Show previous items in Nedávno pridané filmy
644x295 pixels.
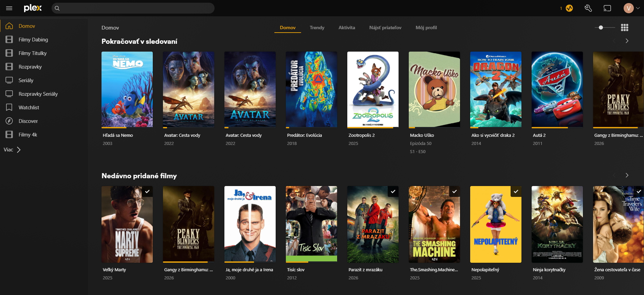[614, 175]
